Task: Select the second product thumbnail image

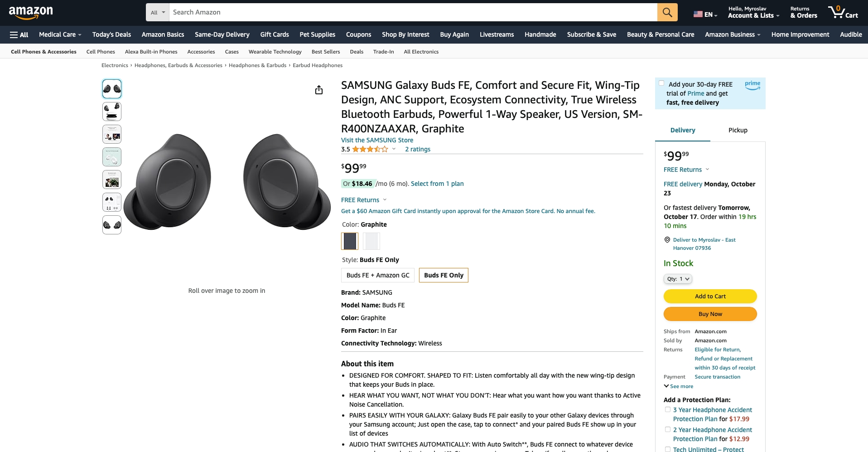Action: (x=112, y=112)
